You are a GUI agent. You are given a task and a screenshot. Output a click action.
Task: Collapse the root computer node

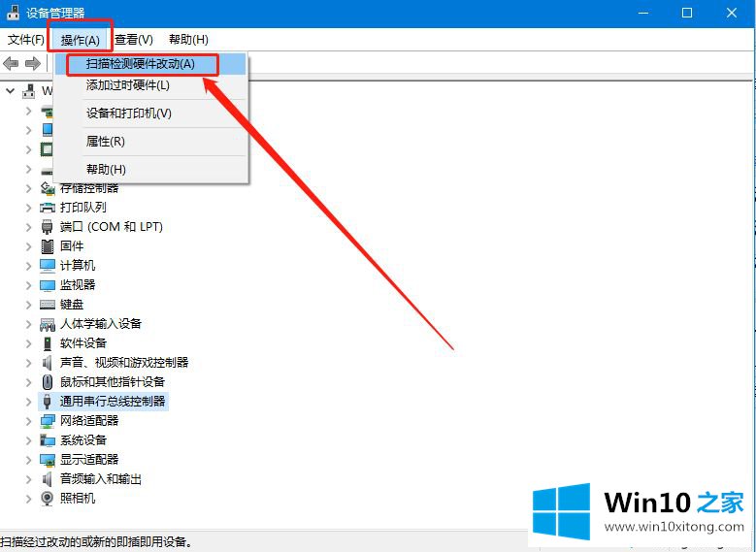click(x=11, y=91)
